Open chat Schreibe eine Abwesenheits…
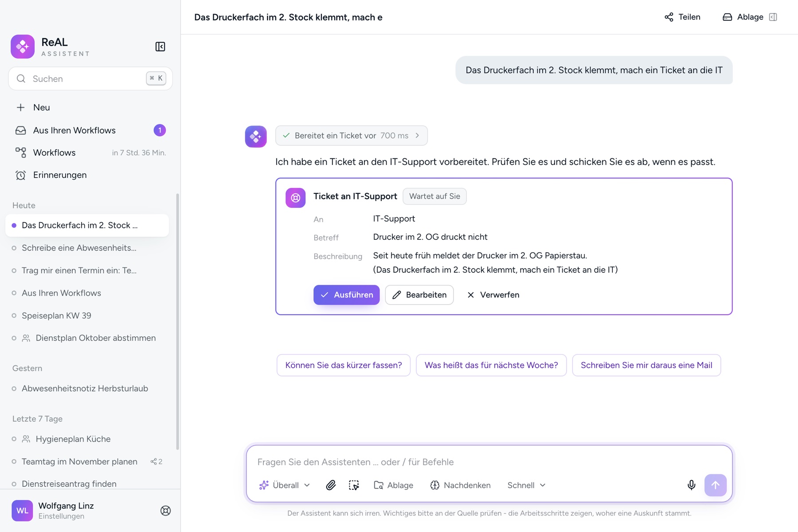The image size is (798, 532). (87, 248)
